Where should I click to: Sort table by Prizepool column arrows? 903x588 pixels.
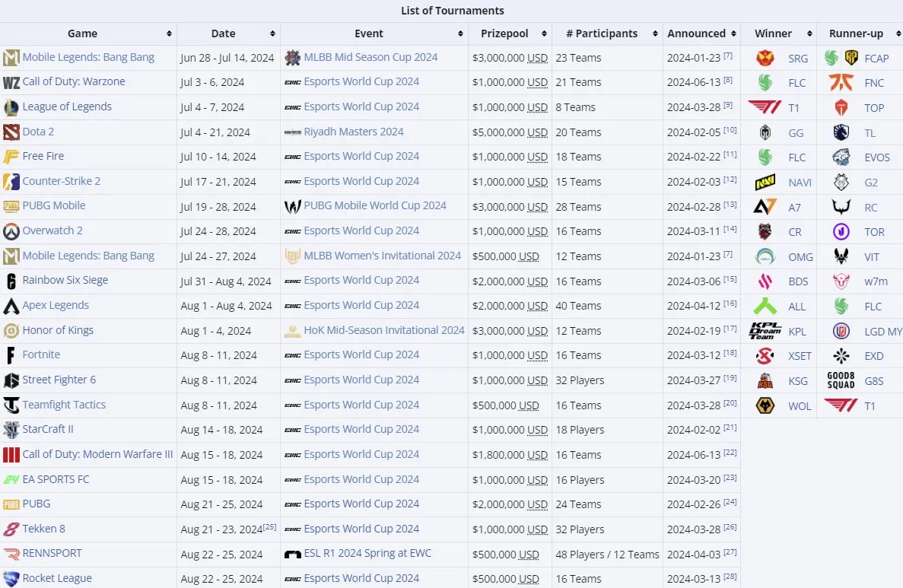544,34
